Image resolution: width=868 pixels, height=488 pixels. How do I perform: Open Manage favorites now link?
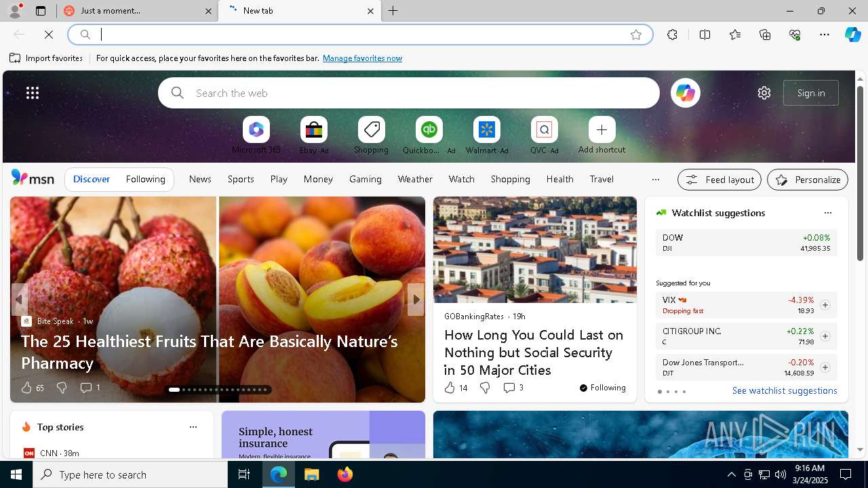tap(362, 58)
